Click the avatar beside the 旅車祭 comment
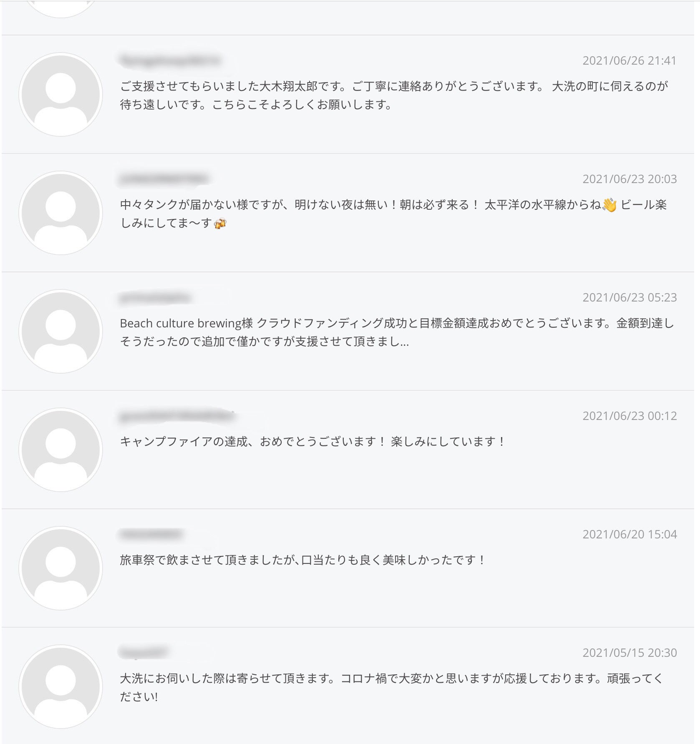The height and width of the screenshot is (744, 700). point(60,568)
